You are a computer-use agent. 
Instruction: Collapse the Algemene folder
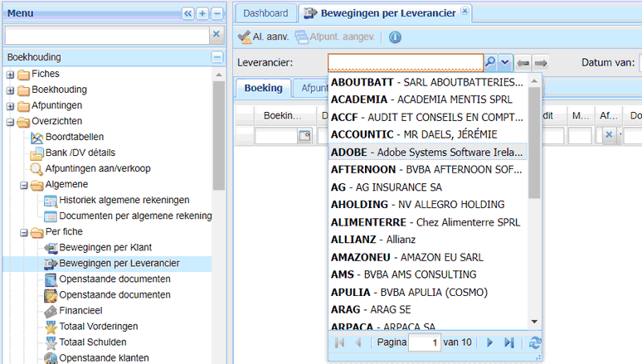pos(24,186)
